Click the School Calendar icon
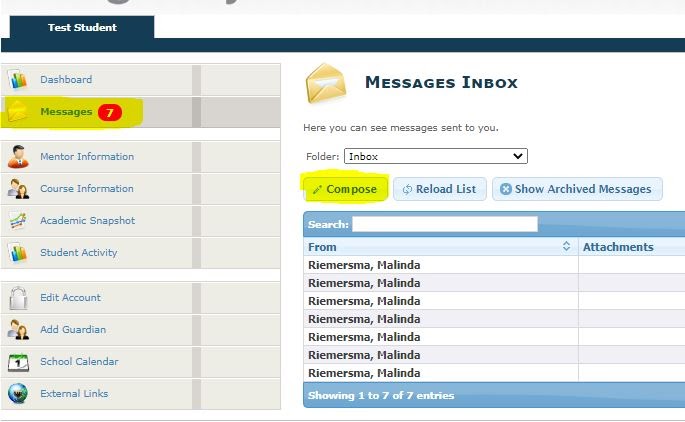 (x=18, y=362)
